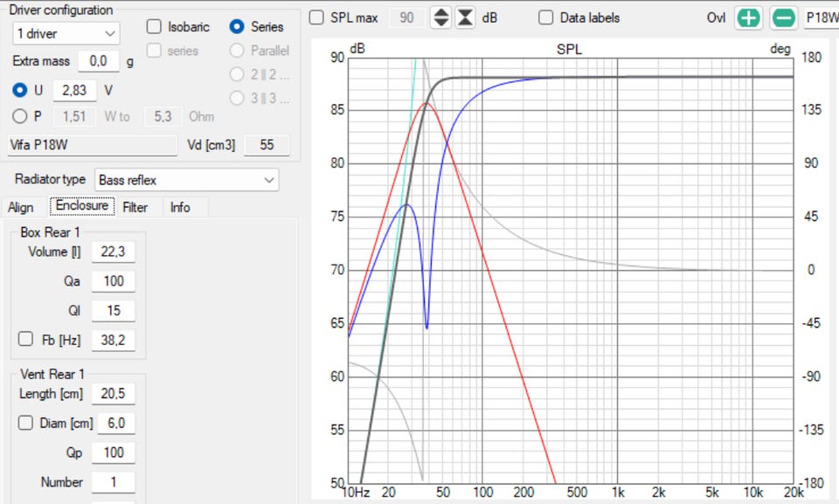Click the vent Length [cm] field
The height and width of the screenshot is (504, 839).
coord(113,395)
